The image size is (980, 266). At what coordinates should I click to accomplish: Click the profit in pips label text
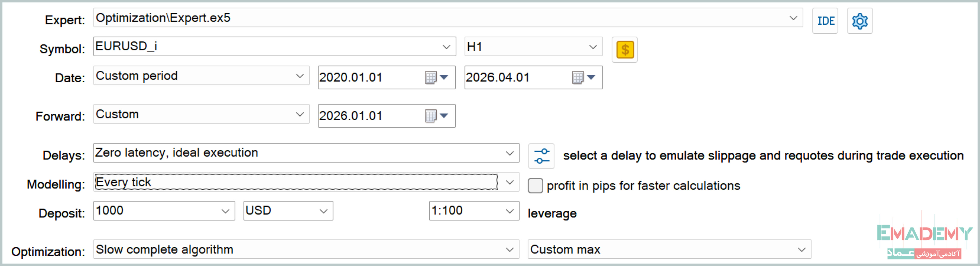pyautogui.click(x=643, y=186)
